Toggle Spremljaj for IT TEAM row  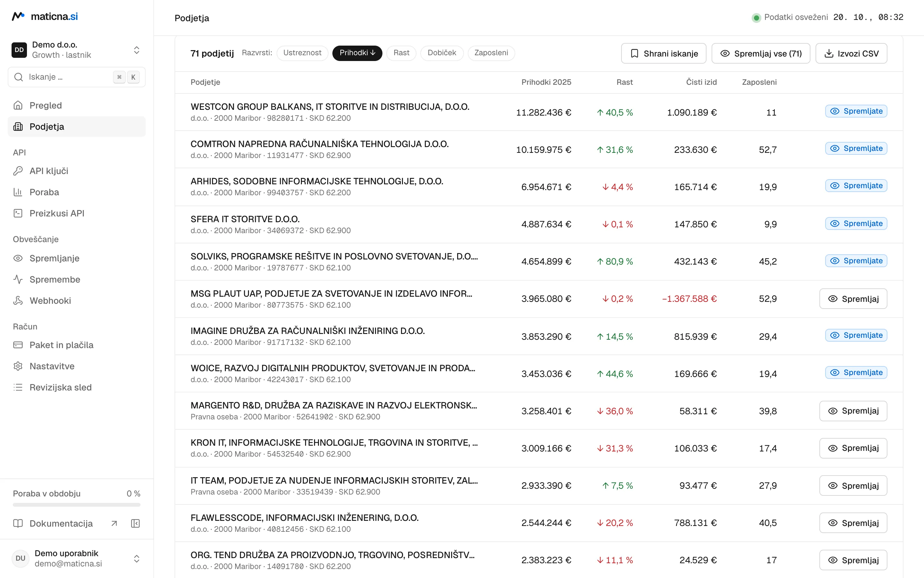click(853, 486)
